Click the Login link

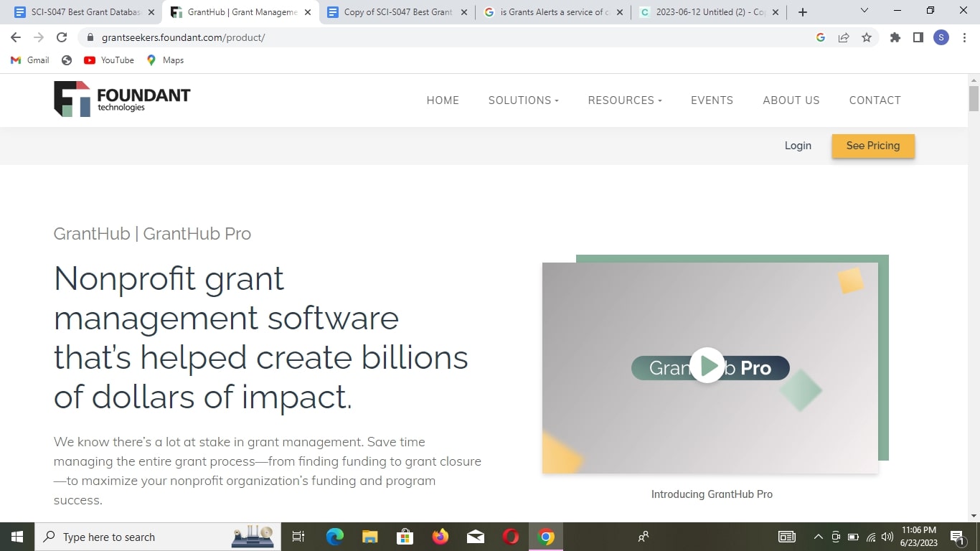click(x=798, y=146)
